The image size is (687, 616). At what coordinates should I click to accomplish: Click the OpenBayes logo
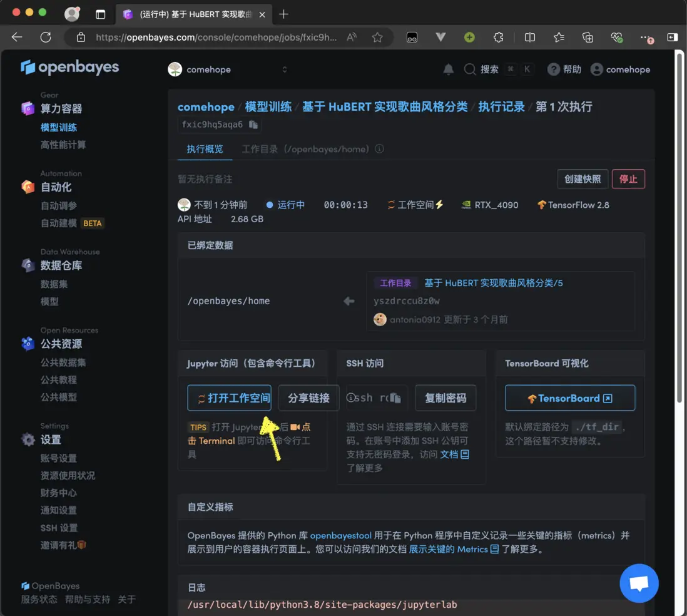click(x=69, y=68)
